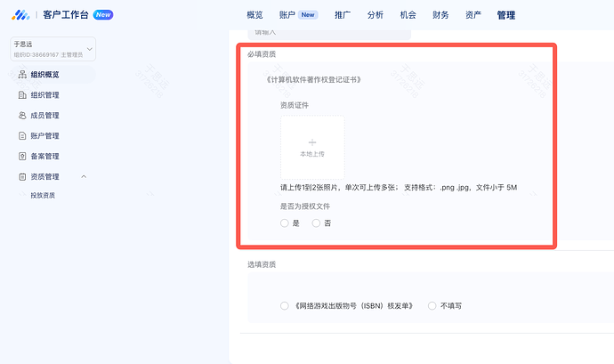
Task: Open the 概览 top tab
Action: click(x=254, y=15)
